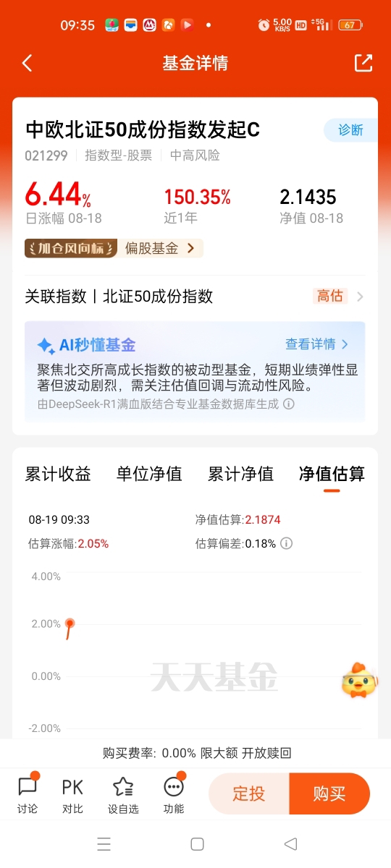Tap 设自选 star icon

(123, 794)
